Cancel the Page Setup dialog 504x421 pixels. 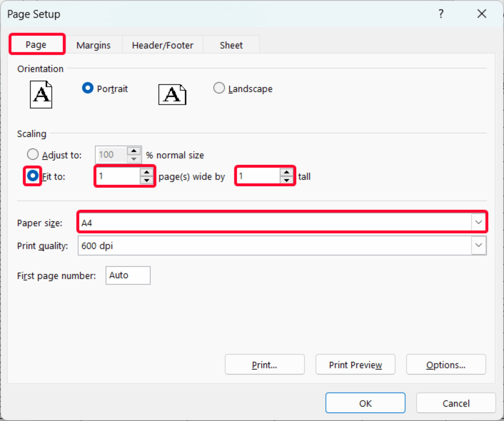[456, 403]
